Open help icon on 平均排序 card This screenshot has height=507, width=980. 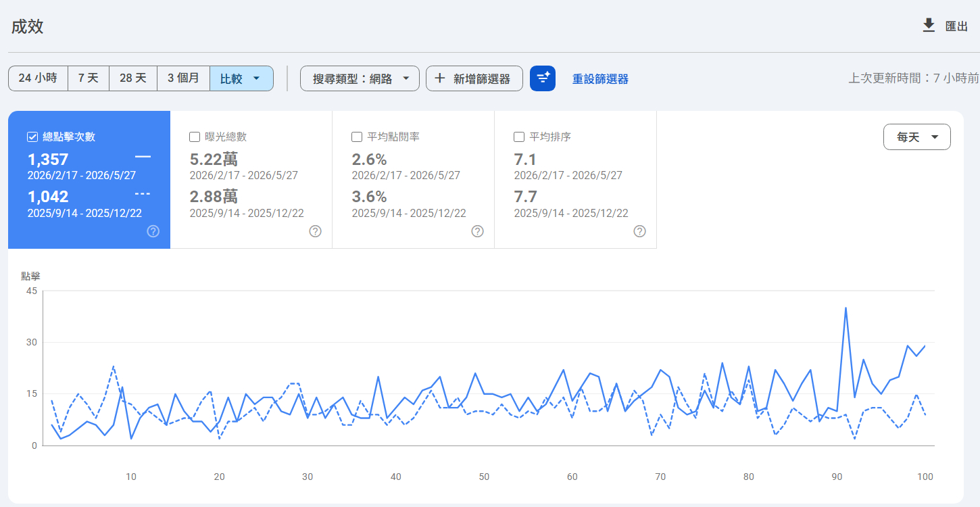640,231
